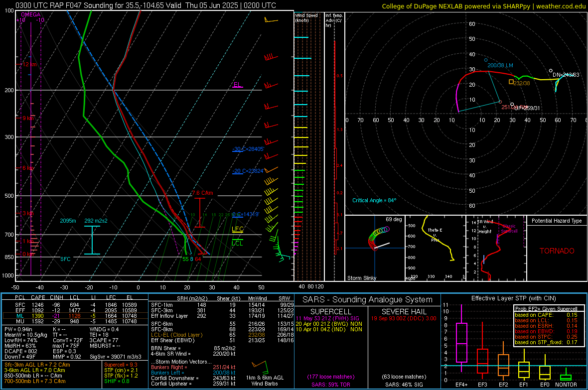Open the weather.cod.edu credit text
This screenshot has height=390, width=588.
tap(561, 6)
